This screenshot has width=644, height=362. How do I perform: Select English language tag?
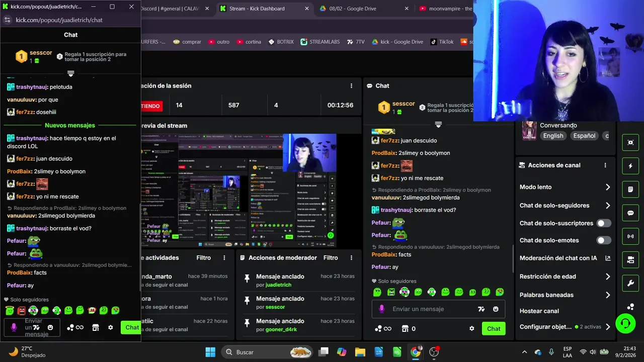coord(553,136)
